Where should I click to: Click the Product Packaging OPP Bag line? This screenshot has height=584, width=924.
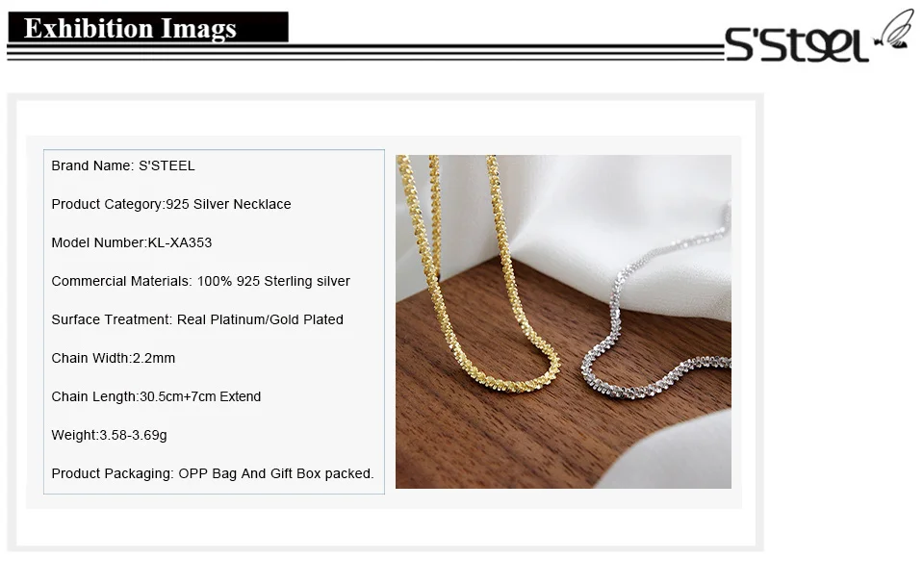(x=213, y=473)
